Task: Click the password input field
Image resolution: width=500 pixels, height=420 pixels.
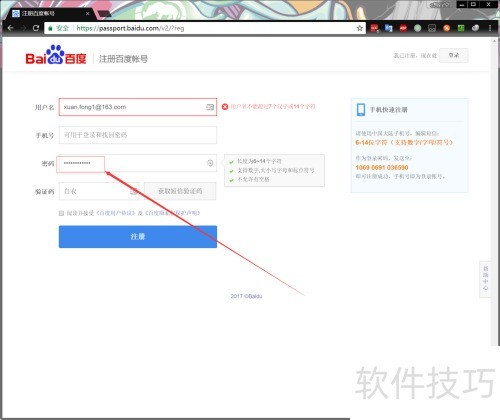Action: click(138, 163)
